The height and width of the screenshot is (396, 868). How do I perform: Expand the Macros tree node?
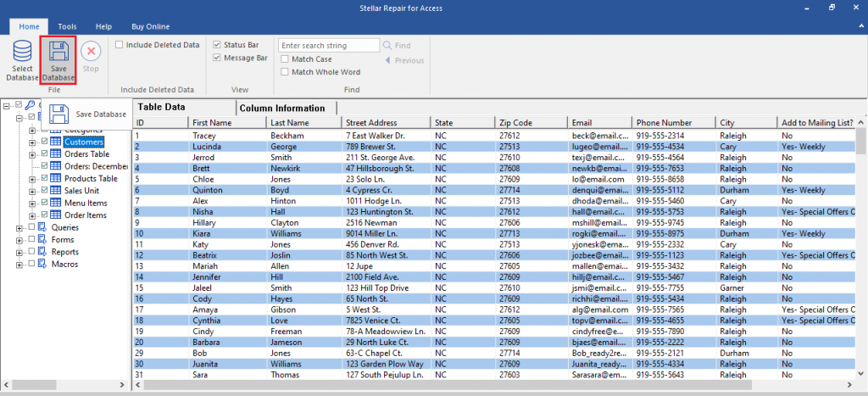(19, 264)
